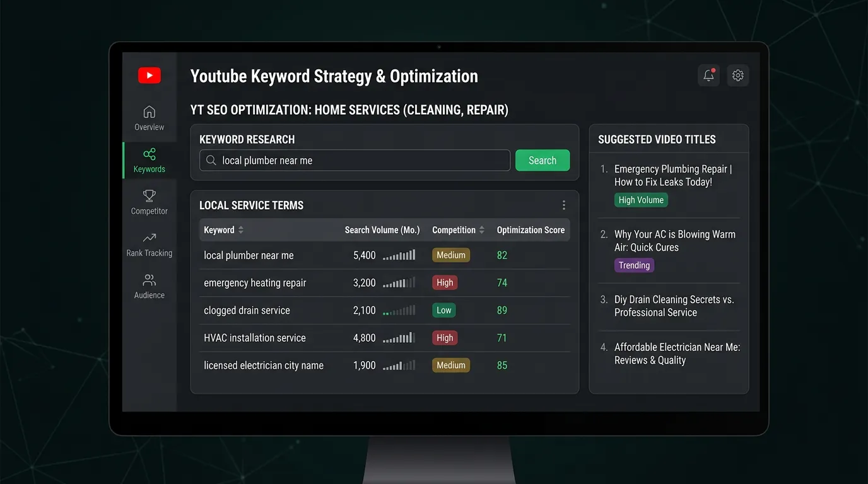Switch to the Rank Tracking tab label
The image size is (868, 484).
coord(150,253)
